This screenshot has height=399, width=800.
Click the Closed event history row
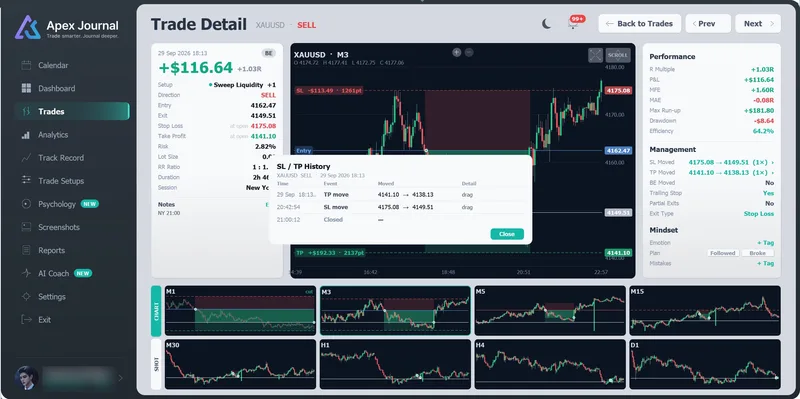(401, 219)
